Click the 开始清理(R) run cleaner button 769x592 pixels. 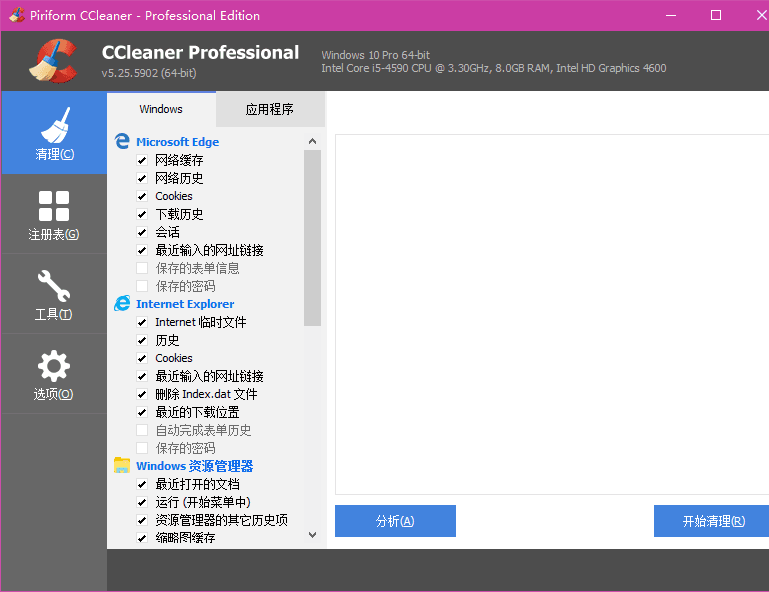712,521
